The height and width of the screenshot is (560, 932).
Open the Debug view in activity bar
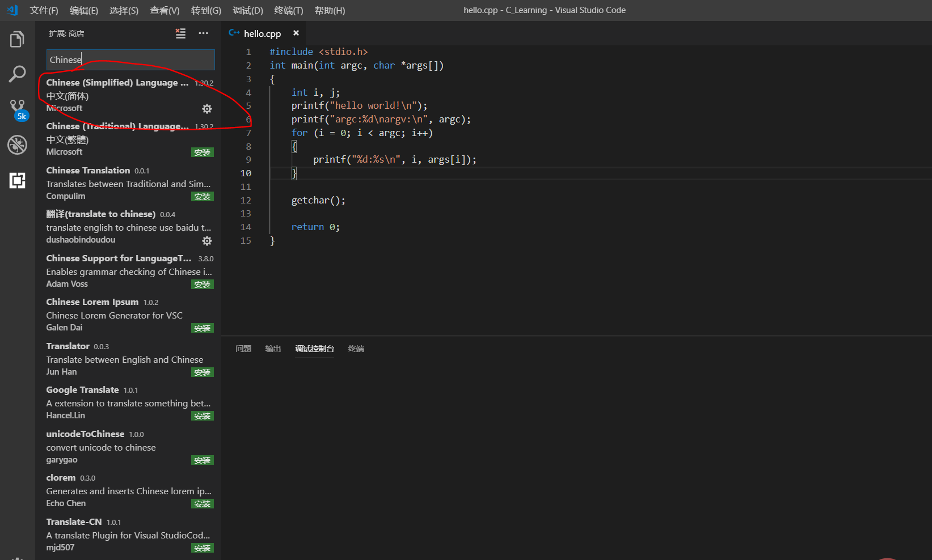coord(17,145)
